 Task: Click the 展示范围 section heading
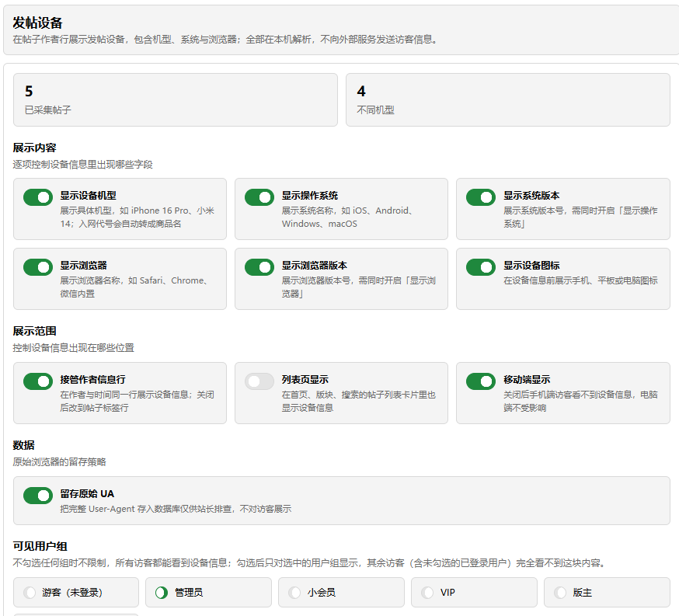point(35,331)
